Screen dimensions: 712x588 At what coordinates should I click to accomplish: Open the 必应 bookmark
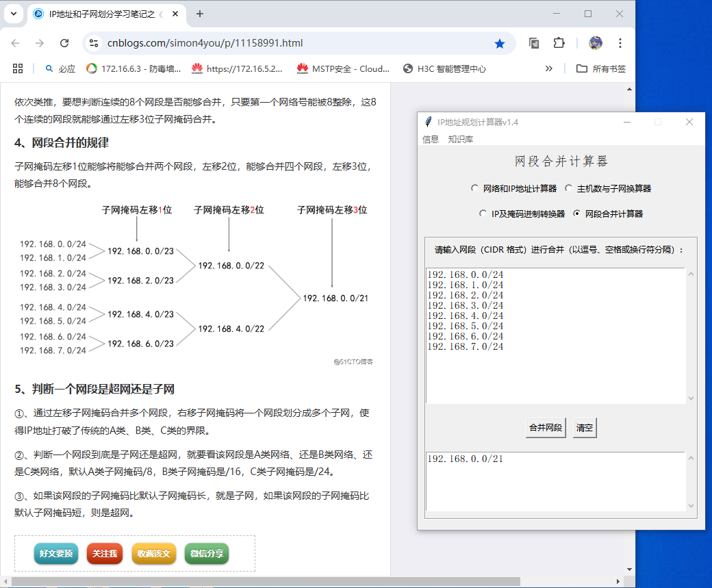pos(60,68)
